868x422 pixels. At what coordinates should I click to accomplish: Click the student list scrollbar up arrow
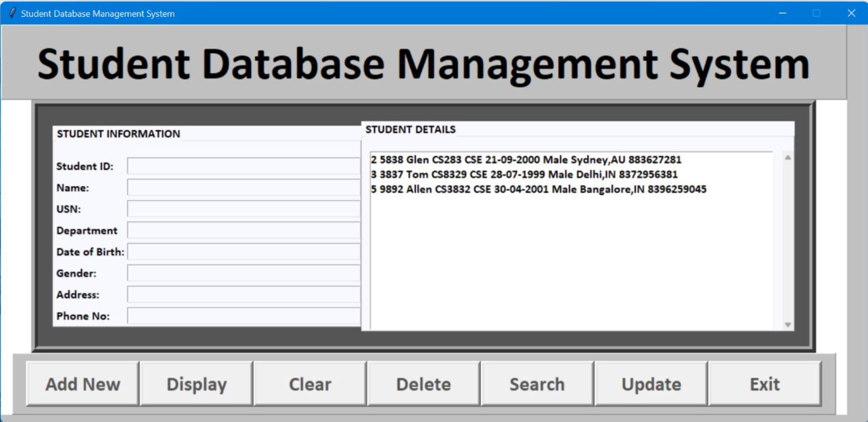tap(788, 157)
